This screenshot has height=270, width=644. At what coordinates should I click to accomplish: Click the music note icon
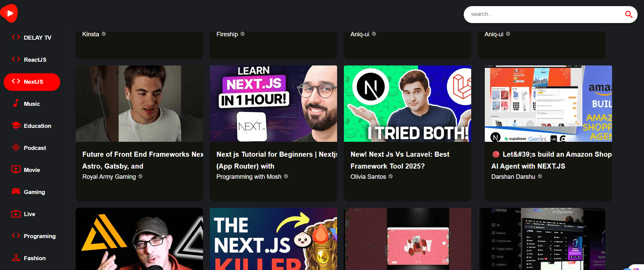click(16, 103)
